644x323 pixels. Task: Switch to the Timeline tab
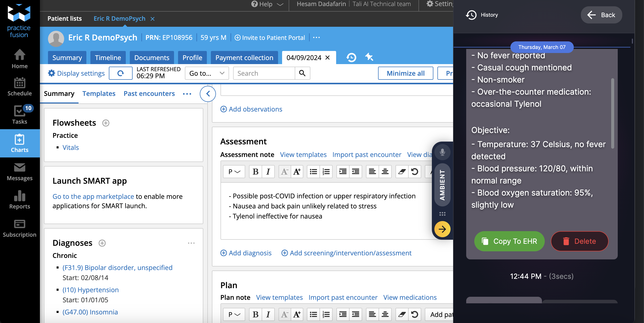[x=108, y=58]
